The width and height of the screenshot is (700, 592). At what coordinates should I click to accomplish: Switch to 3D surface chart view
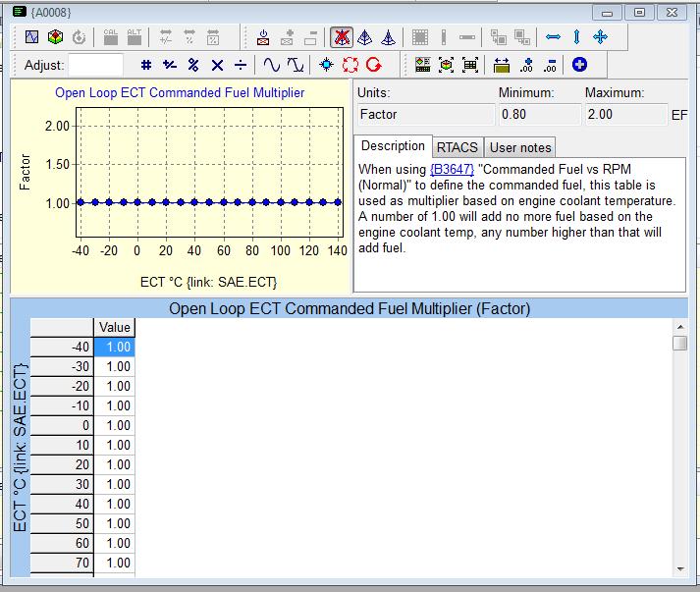pos(55,37)
